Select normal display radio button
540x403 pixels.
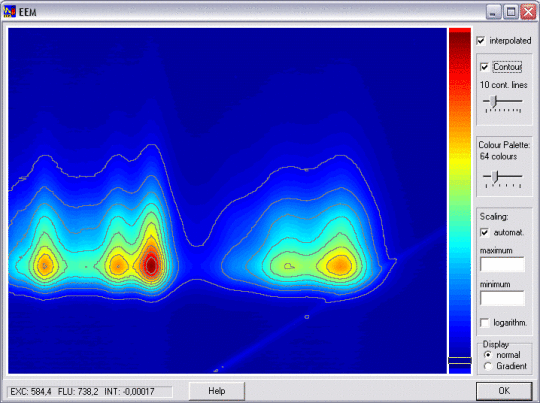[x=488, y=355]
